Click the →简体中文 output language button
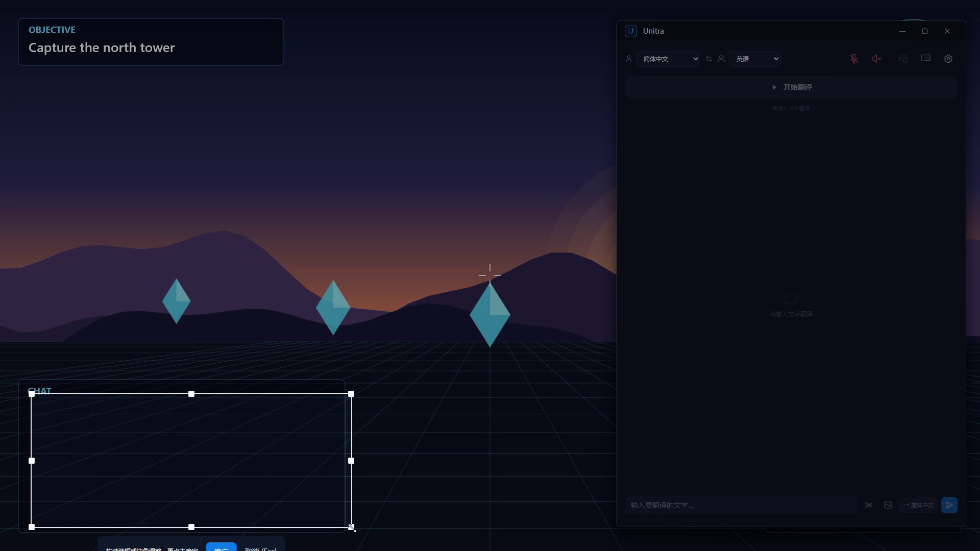The width and height of the screenshot is (980, 551). click(x=919, y=505)
